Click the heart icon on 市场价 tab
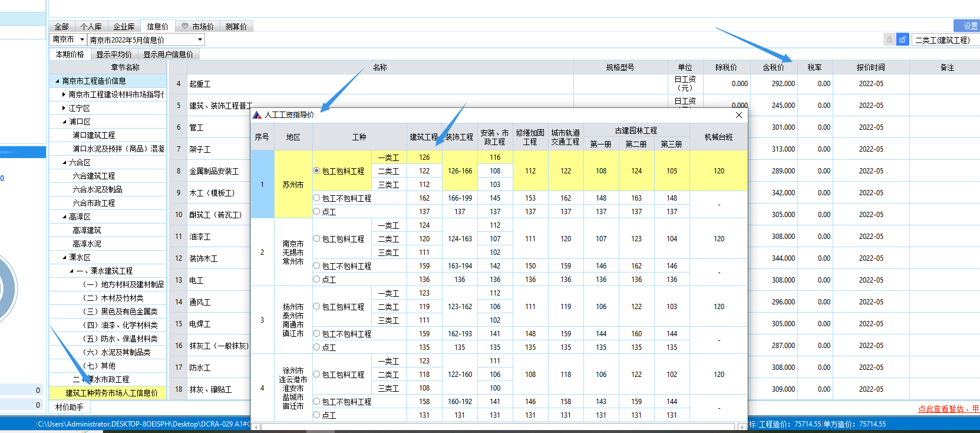The width and height of the screenshot is (980, 433). [185, 26]
